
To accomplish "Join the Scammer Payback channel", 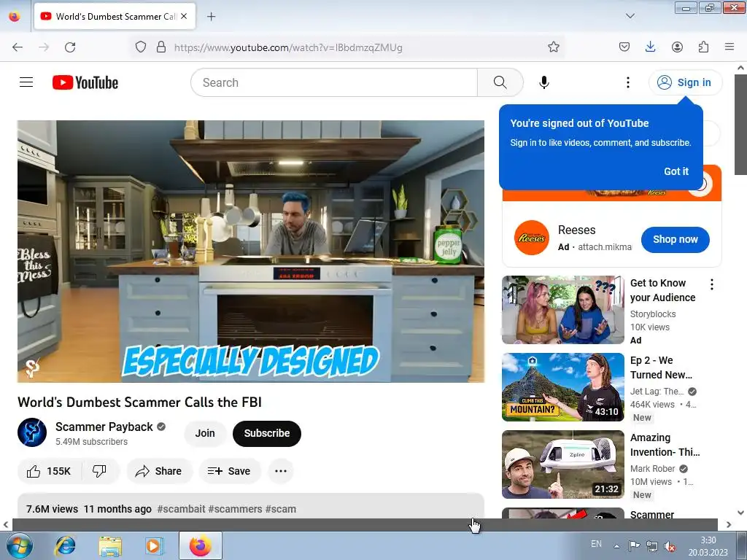I will click(205, 433).
